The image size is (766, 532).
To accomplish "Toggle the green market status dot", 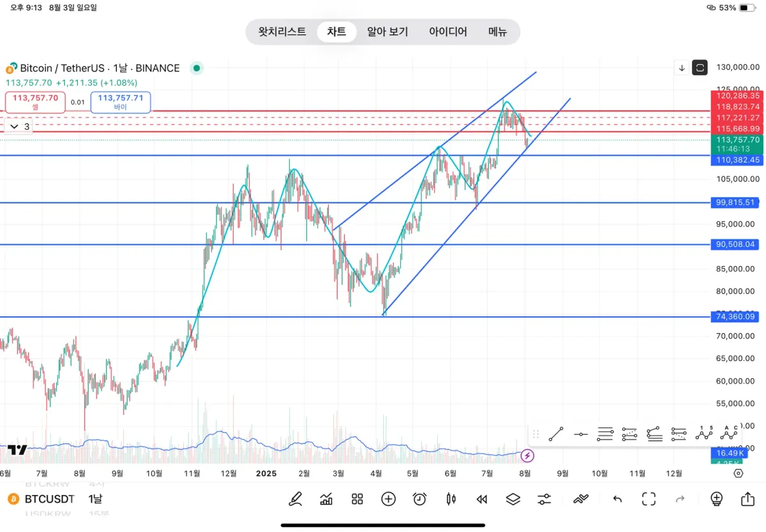I will tap(197, 68).
